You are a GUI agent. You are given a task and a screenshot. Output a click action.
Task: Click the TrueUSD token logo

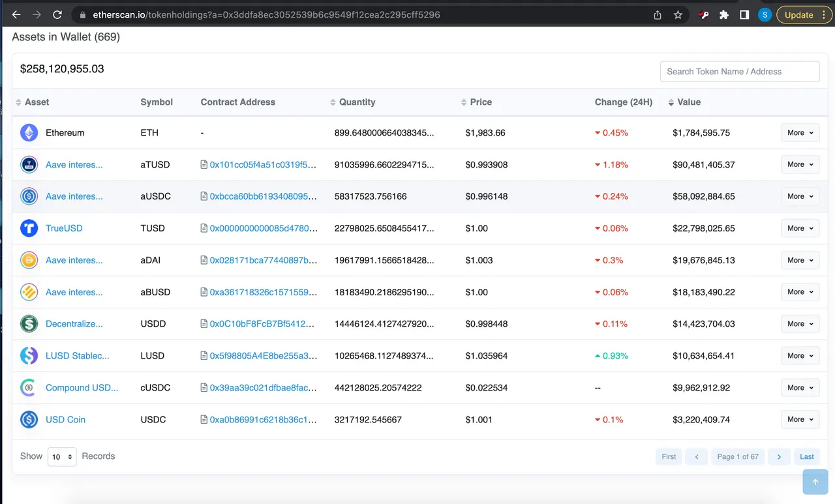pos(29,228)
